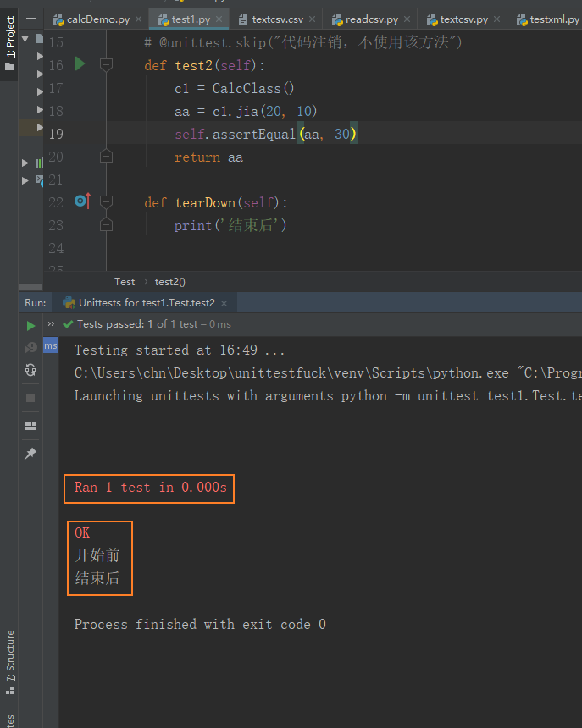Expand hidden test toolbar with double chevron
This screenshot has height=728, width=582.
click(x=51, y=324)
